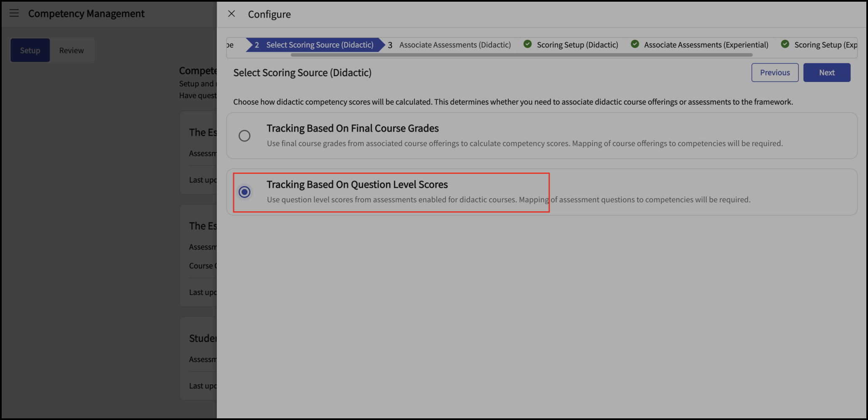Switch to the Setup tab
868x420 pixels.
30,50
